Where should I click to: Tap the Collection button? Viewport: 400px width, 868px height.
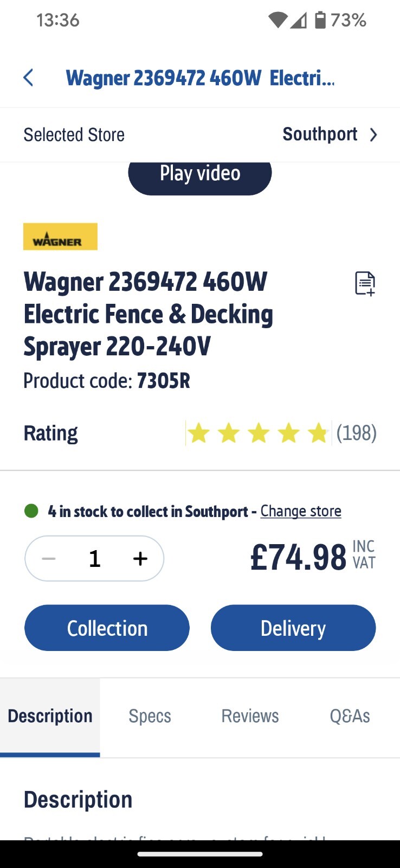pyautogui.click(x=106, y=628)
